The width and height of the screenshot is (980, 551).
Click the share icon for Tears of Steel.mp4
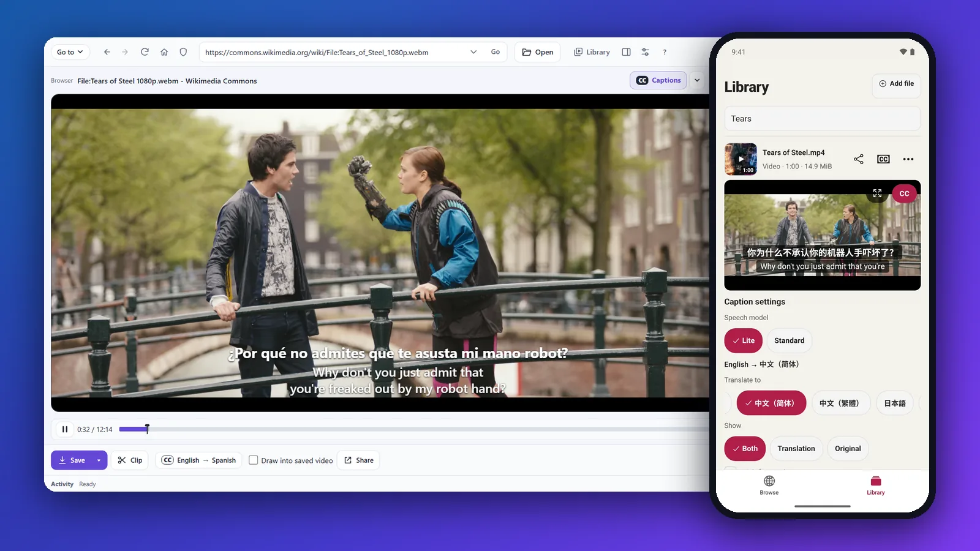pos(859,159)
